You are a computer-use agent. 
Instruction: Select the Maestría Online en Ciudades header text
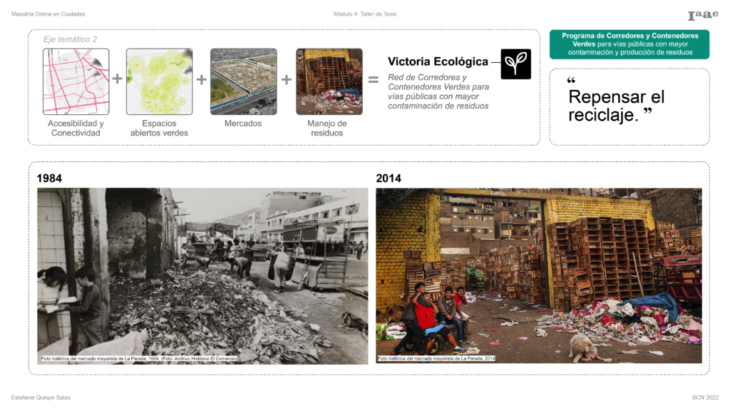click(x=48, y=14)
